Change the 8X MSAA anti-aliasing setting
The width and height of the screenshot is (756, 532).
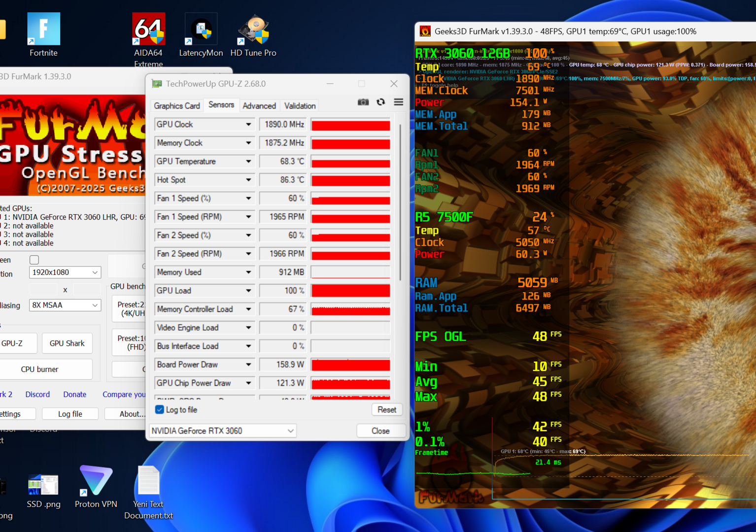(65, 305)
